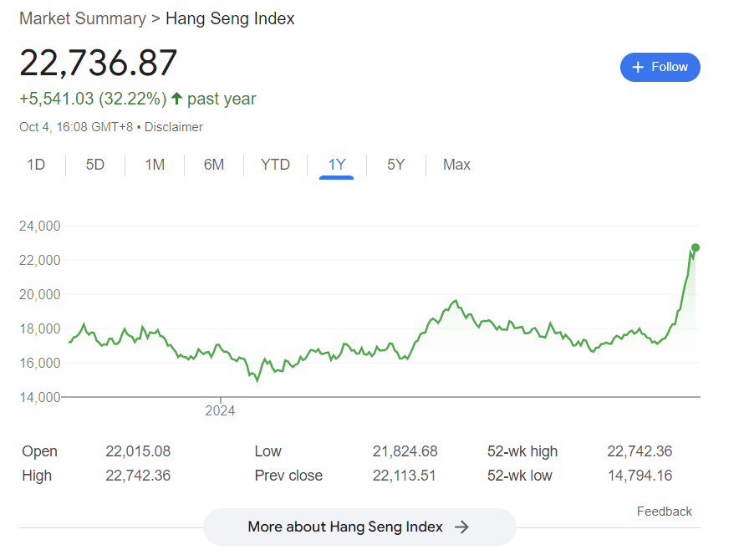Click the Low value 21,824.68

405,451
